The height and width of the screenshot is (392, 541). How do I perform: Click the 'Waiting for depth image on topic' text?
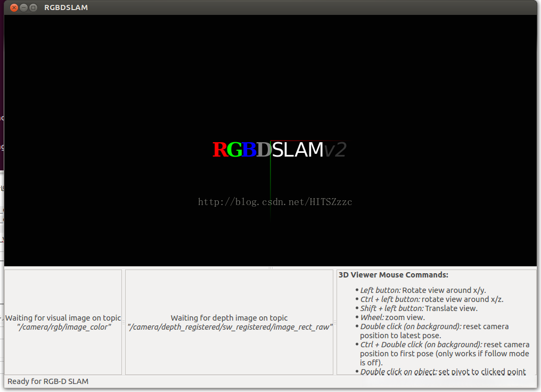click(229, 318)
